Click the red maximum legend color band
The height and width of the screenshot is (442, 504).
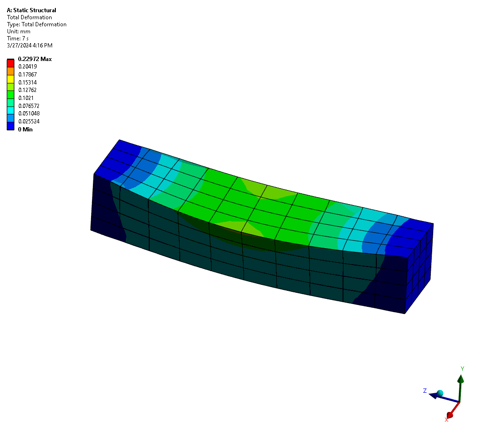11,63
